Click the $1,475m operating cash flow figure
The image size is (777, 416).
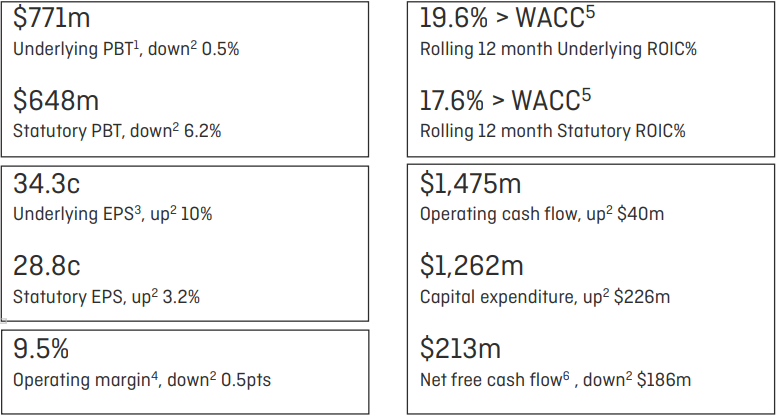(471, 185)
